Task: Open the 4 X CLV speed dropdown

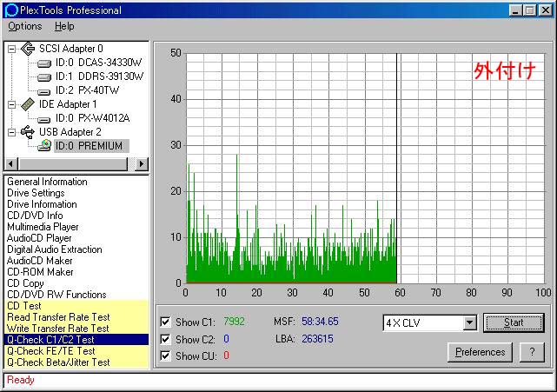Action: 469,322
